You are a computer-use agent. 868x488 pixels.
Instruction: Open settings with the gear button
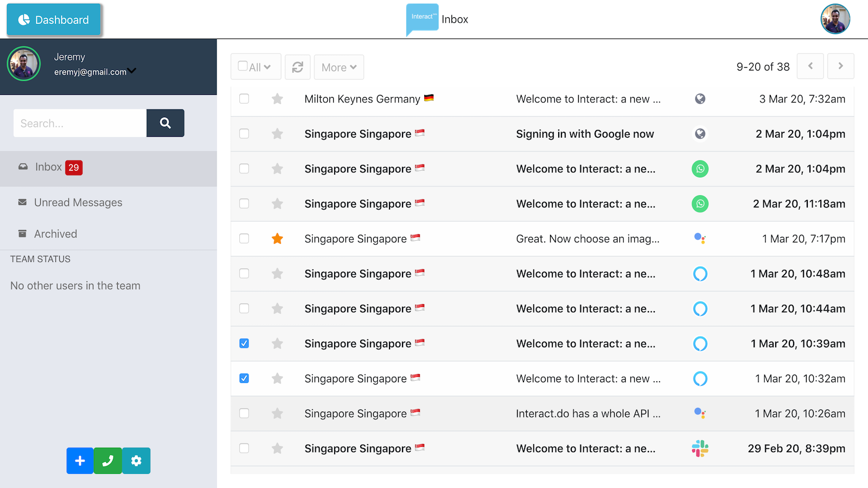point(136,461)
